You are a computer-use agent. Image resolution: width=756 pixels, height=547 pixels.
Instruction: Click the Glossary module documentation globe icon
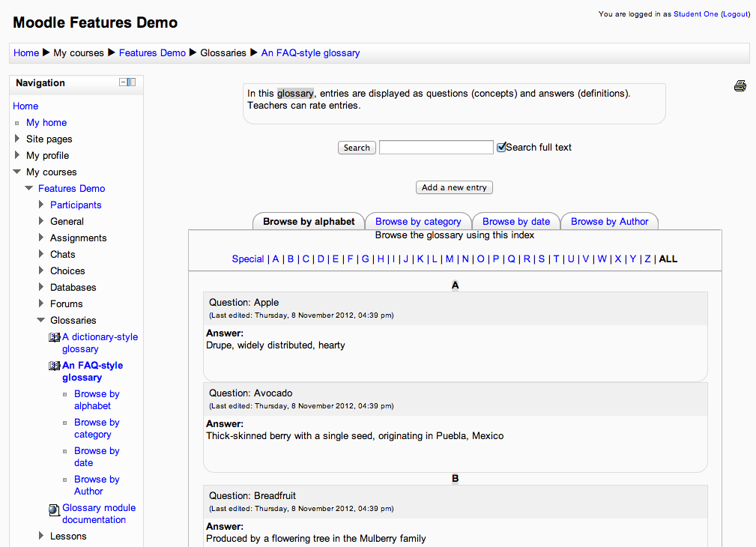(55, 510)
